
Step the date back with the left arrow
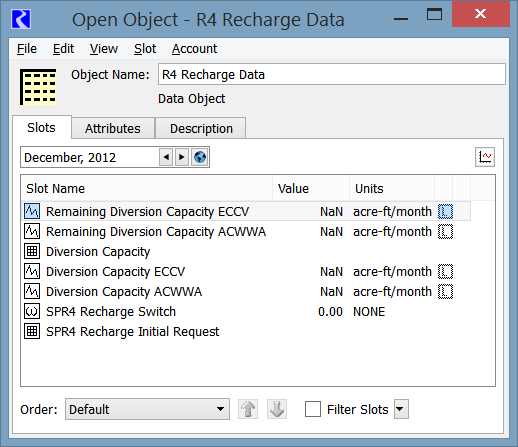tap(166, 157)
